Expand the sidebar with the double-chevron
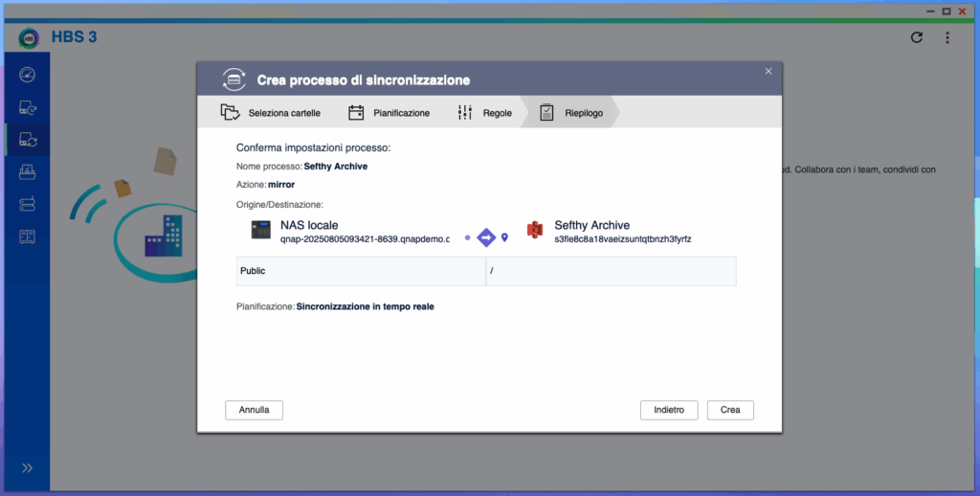This screenshot has width=980, height=496. point(27,468)
